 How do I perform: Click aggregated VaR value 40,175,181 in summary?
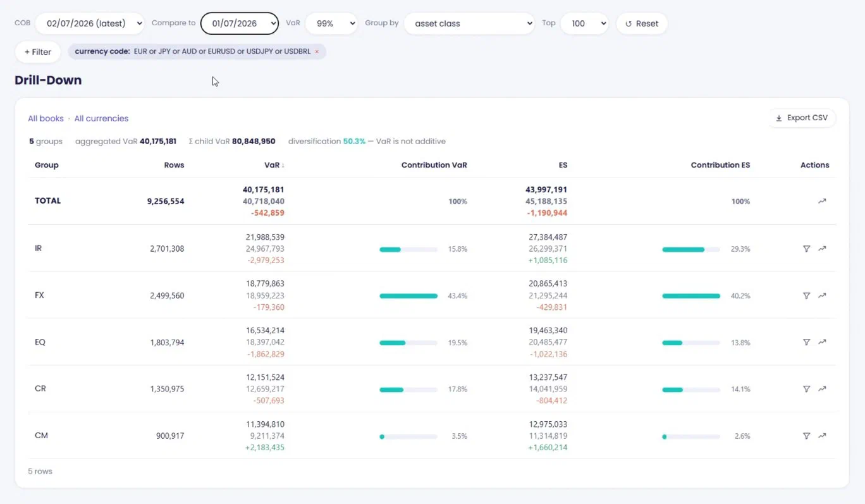coord(158,141)
